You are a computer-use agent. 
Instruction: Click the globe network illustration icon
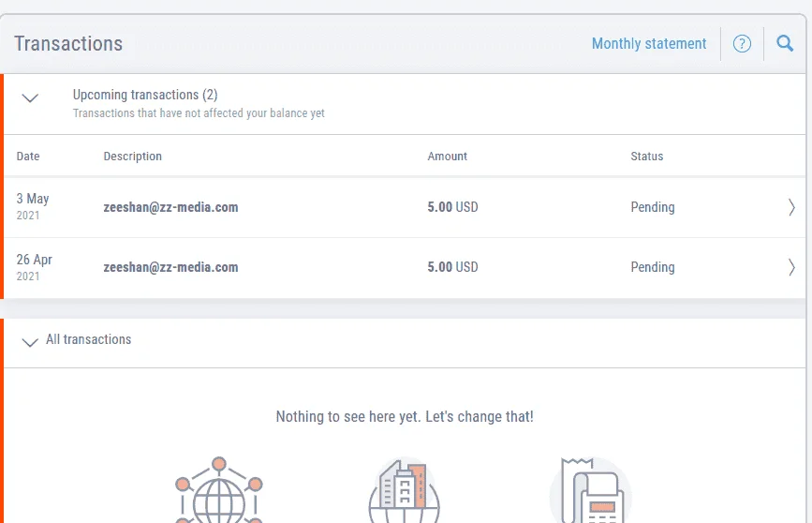[x=219, y=490]
